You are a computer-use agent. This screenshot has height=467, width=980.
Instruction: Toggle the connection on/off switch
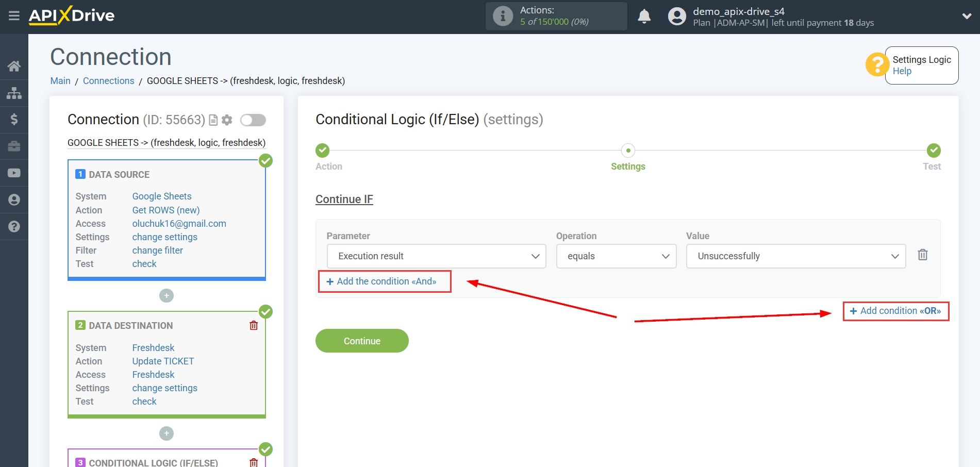tap(253, 120)
